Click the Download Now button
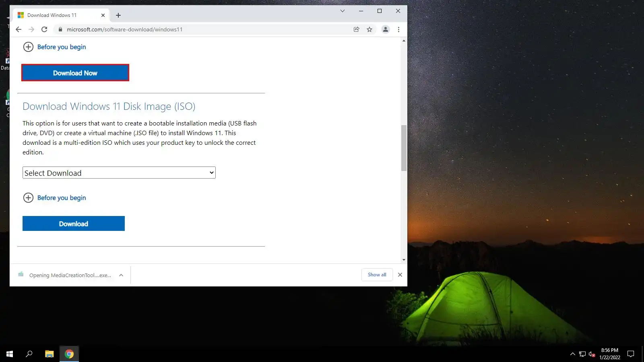This screenshot has height=362, width=644. [75, 73]
